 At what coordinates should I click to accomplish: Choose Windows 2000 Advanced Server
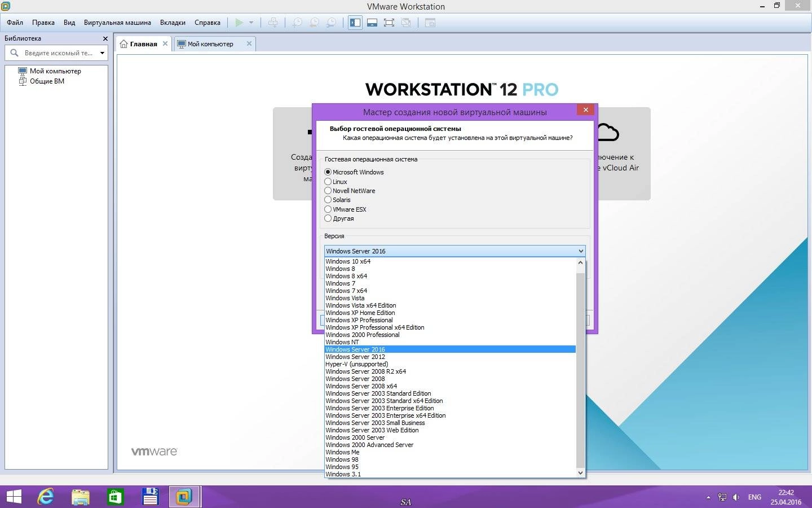tap(450, 445)
